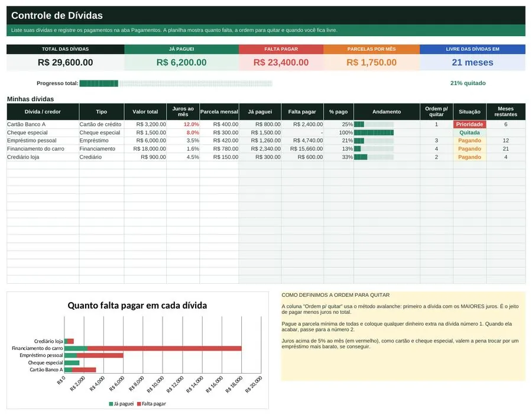
Task: Select the 12.0% interest rate cell
Action: (x=183, y=125)
